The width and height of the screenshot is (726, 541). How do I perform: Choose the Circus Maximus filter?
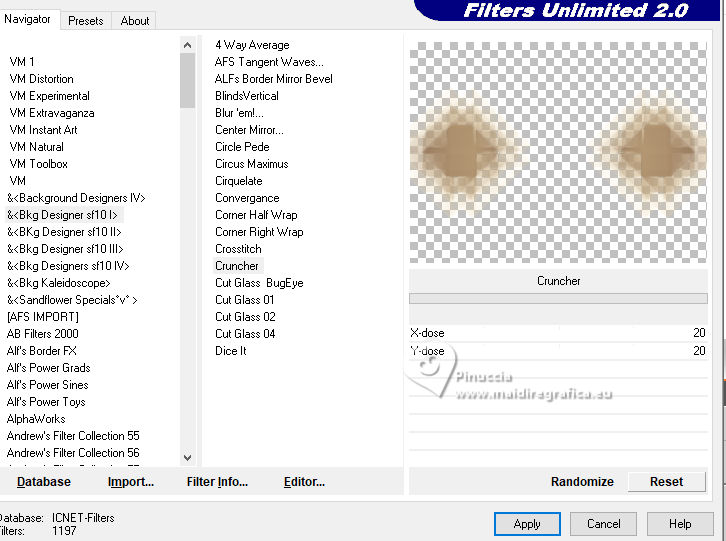[x=251, y=164]
